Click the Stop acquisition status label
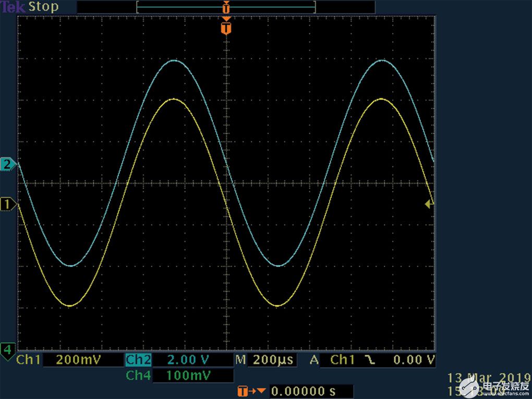Screen dimensions: 532x399 [x=43, y=7]
